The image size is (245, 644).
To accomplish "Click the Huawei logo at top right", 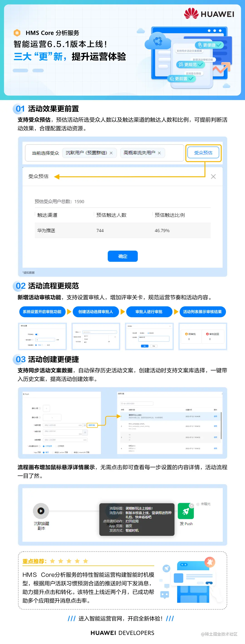I will click(209, 14).
